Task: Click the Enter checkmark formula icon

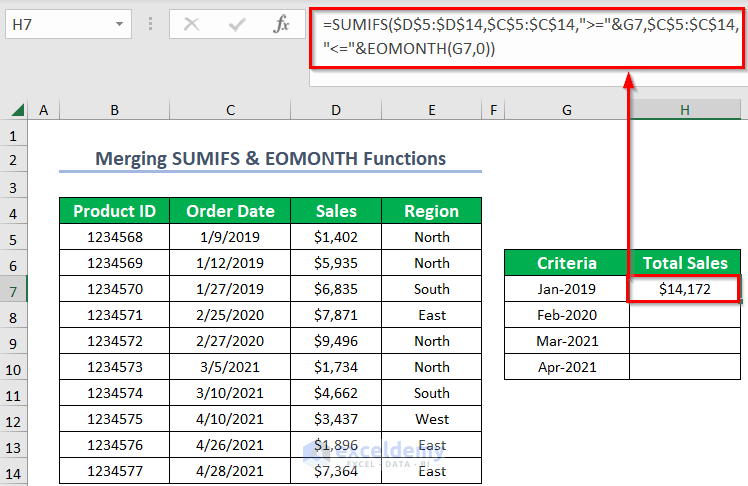Action: click(237, 25)
